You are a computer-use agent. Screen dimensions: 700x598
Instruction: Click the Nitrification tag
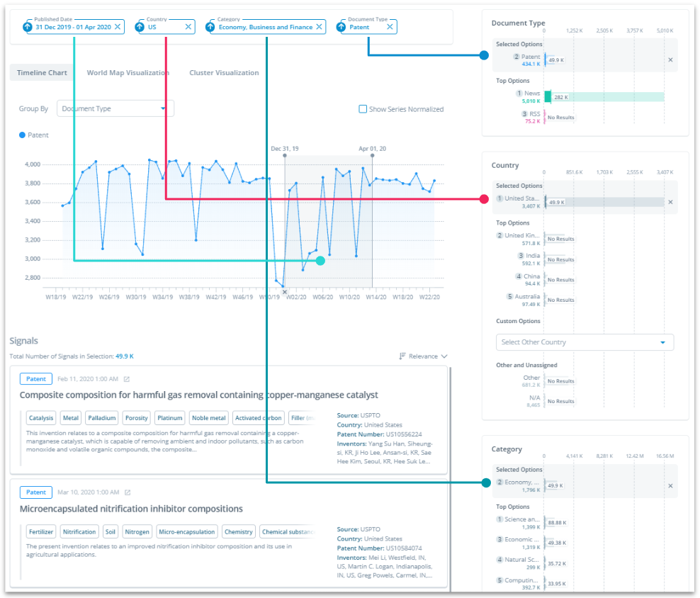pos(79,532)
